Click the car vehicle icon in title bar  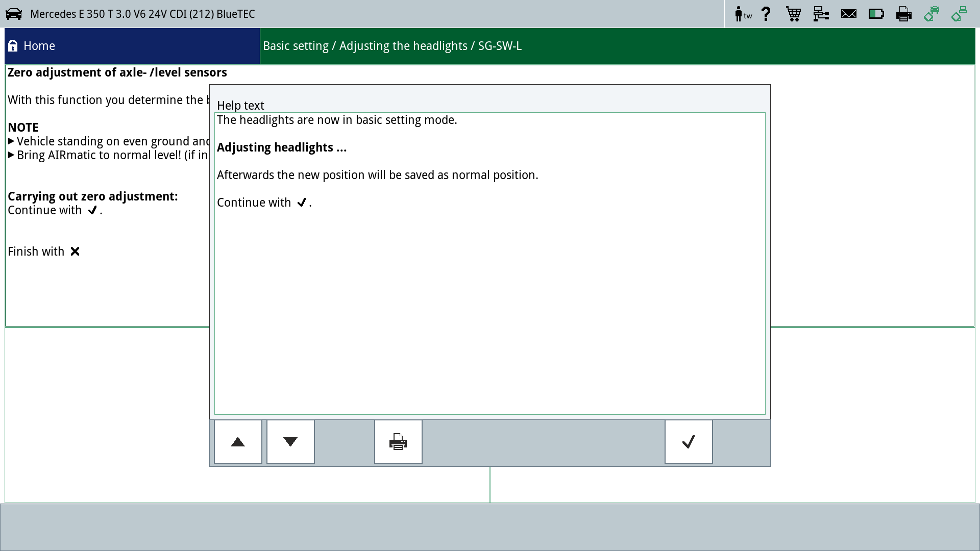14,14
